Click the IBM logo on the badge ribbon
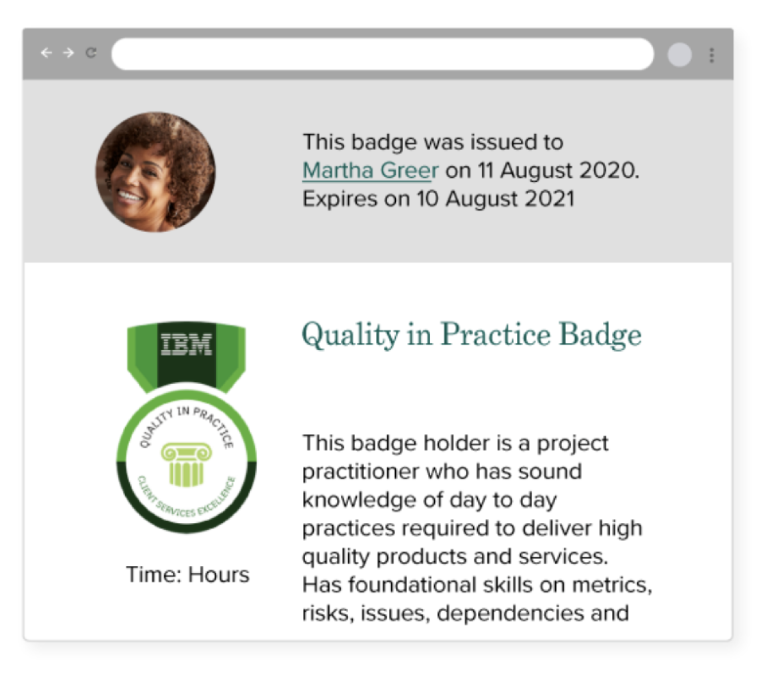 coord(187,345)
